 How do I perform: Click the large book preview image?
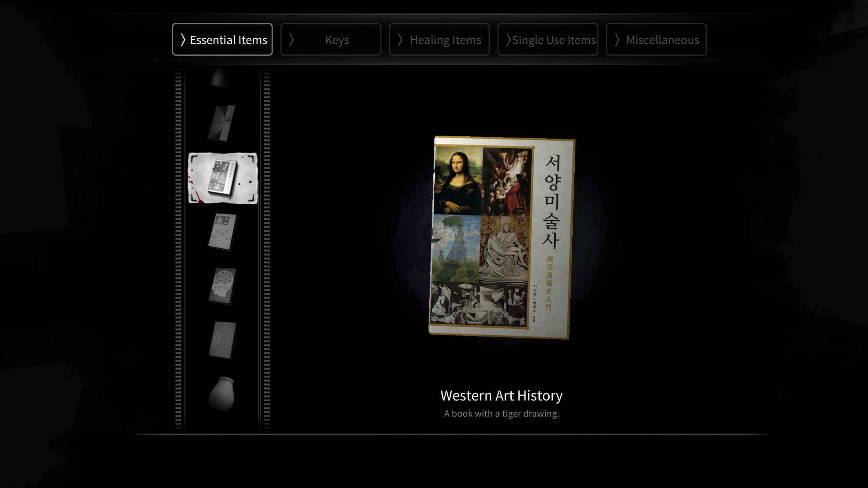pyautogui.click(x=501, y=237)
